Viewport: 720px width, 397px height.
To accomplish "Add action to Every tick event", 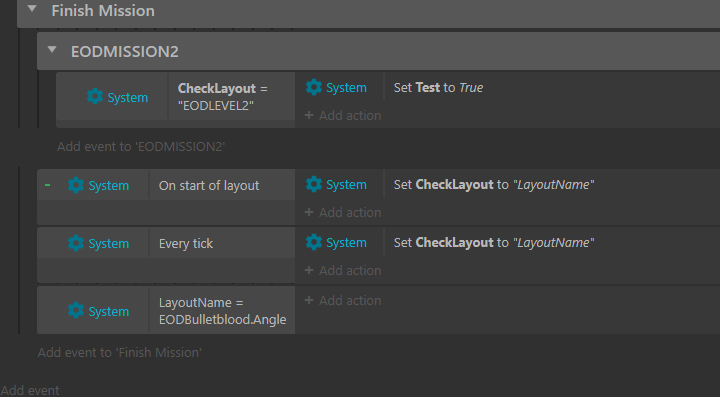I will click(x=343, y=270).
